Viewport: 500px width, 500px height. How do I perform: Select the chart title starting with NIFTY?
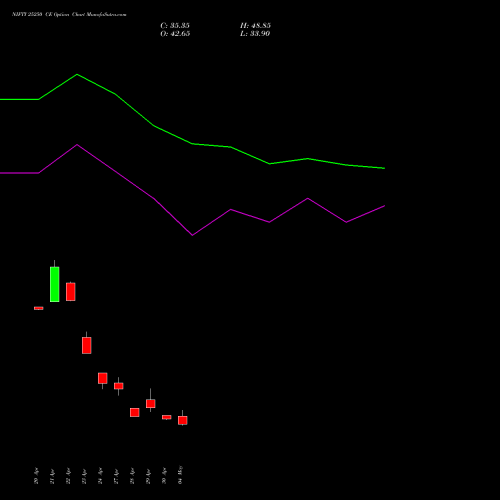(69, 15)
